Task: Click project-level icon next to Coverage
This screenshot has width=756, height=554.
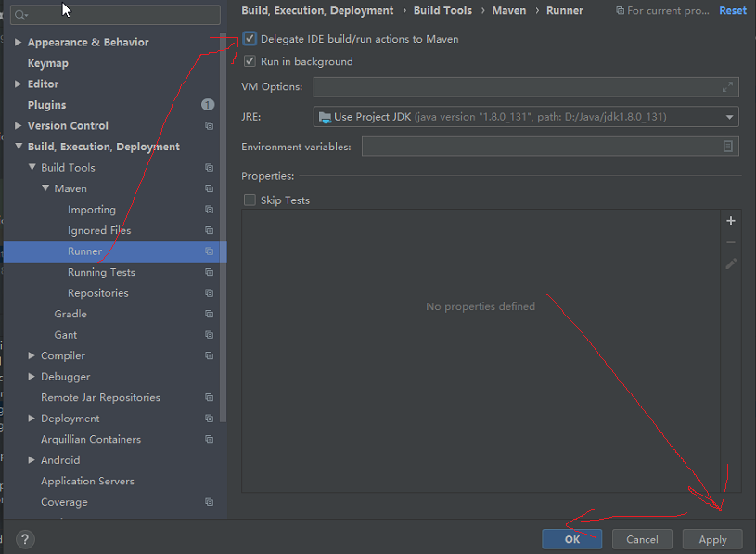Action: (x=210, y=502)
